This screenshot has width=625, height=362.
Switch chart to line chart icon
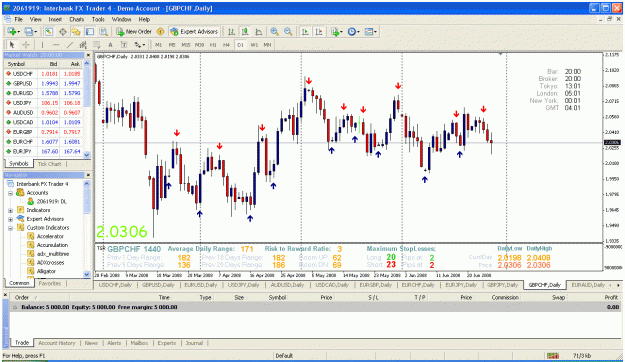[x=259, y=31]
